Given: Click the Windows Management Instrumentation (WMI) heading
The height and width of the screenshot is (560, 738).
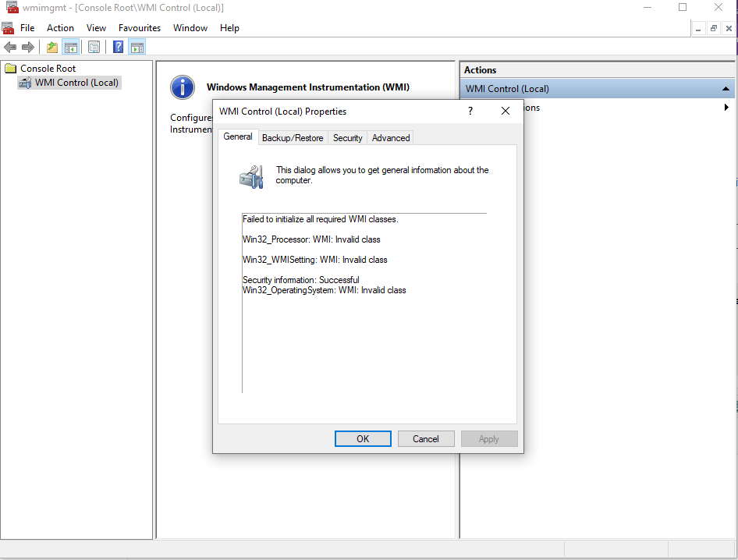Looking at the screenshot, I should [x=308, y=87].
